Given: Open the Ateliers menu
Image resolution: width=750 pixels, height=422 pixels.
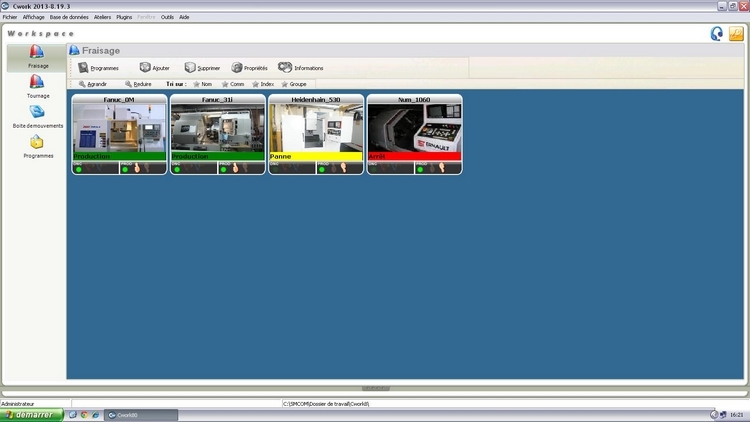Looking at the screenshot, I should click(x=102, y=17).
